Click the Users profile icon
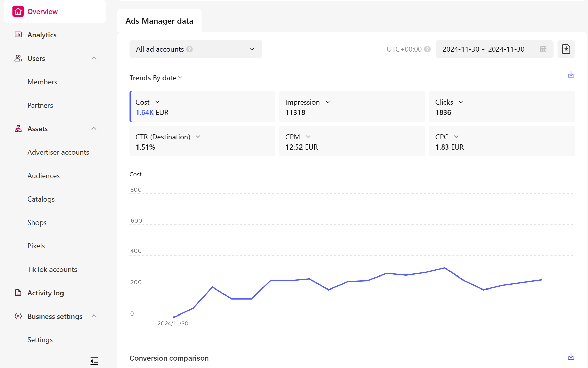The height and width of the screenshot is (368, 588). (18, 58)
